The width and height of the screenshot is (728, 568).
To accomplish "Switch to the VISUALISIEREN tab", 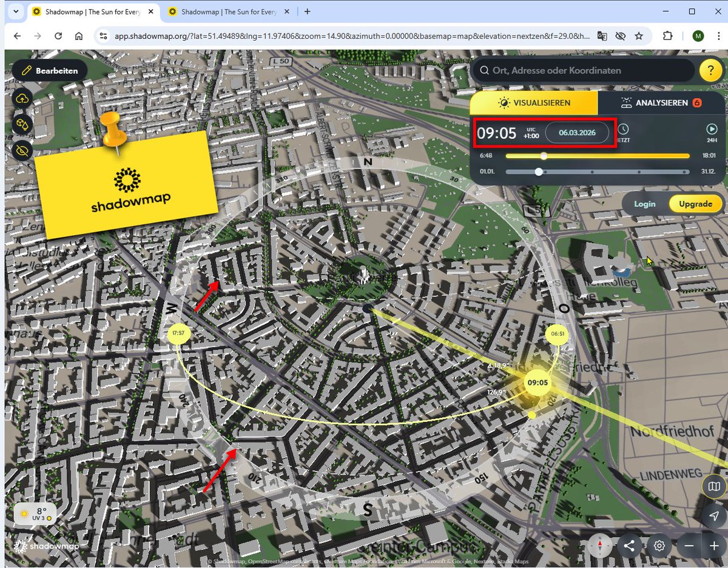I will pyautogui.click(x=534, y=103).
